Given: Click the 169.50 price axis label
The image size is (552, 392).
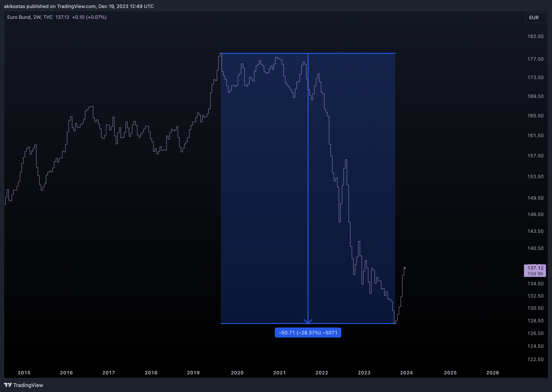Looking at the screenshot, I should [x=535, y=96].
